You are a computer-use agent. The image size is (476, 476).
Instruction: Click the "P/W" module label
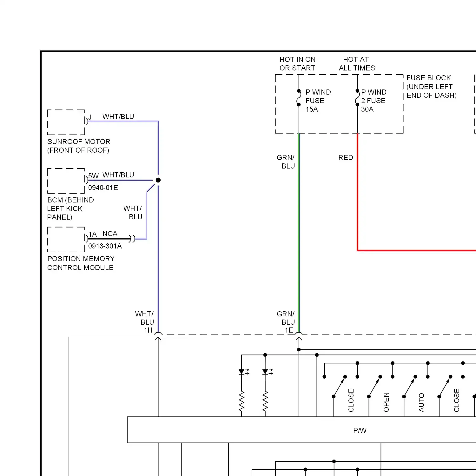[360, 431]
